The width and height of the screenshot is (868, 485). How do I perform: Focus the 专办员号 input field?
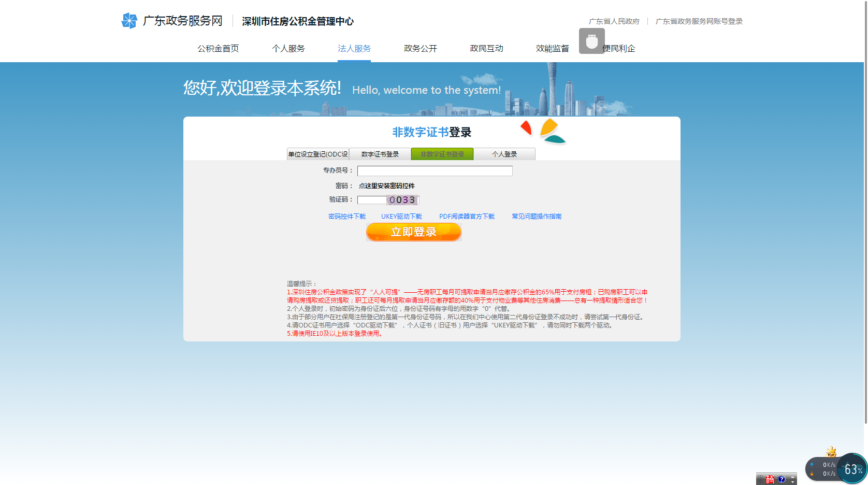tap(435, 171)
